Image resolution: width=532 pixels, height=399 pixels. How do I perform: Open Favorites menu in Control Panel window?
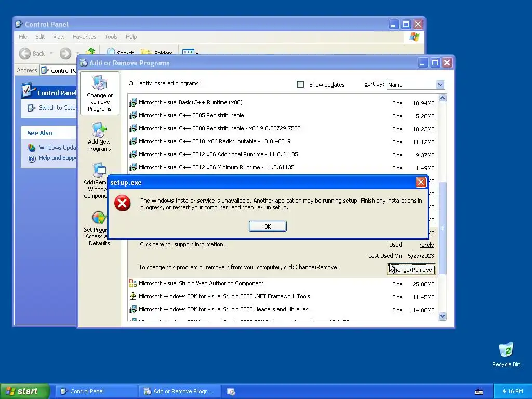[x=85, y=37]
